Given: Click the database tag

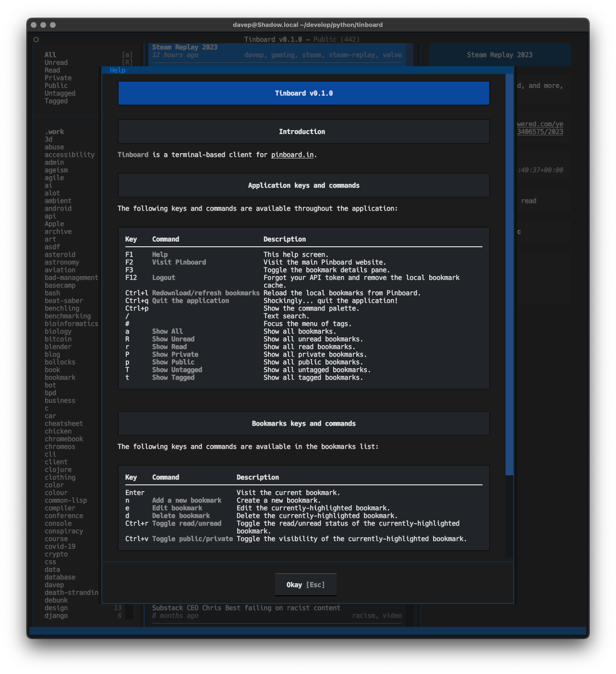Looking at the screenshot, I should click(x=60, y=577).
